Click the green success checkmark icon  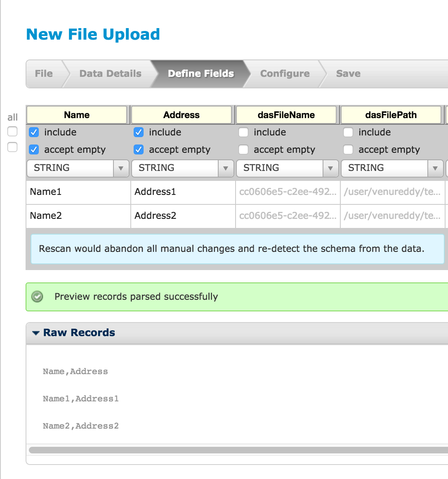tap(37, 296)
